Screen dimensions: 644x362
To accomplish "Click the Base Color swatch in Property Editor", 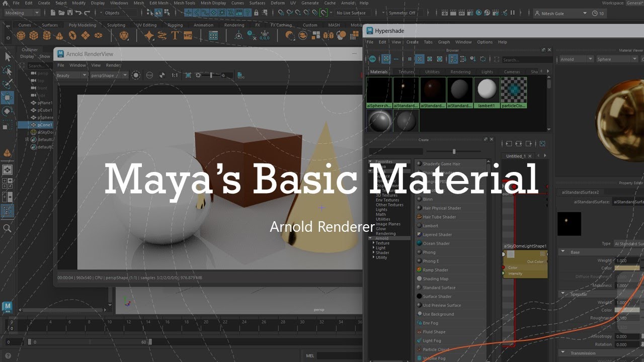I will tap(627, 268).
